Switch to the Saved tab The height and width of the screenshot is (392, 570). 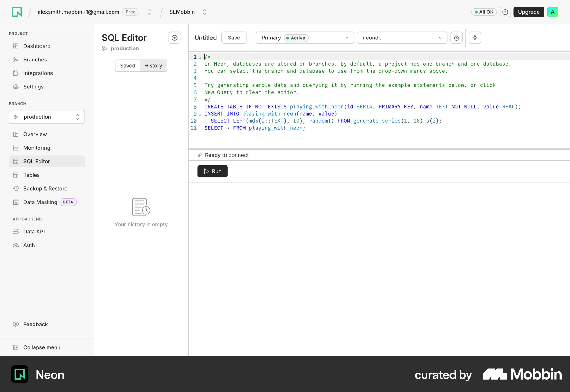click(128, 66)
